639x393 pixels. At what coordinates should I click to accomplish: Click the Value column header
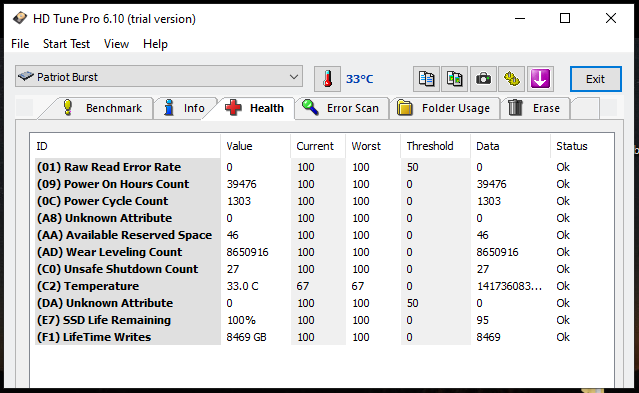tap(256, 146)
